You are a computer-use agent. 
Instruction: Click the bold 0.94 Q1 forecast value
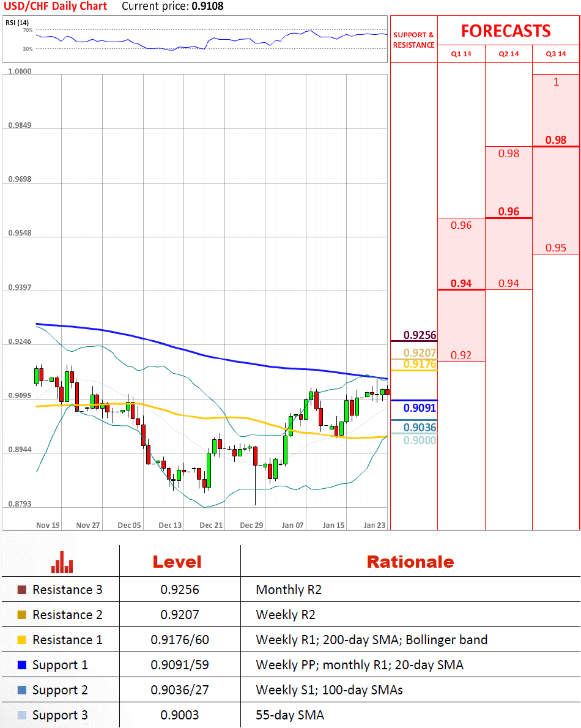(x=461, y=283)
